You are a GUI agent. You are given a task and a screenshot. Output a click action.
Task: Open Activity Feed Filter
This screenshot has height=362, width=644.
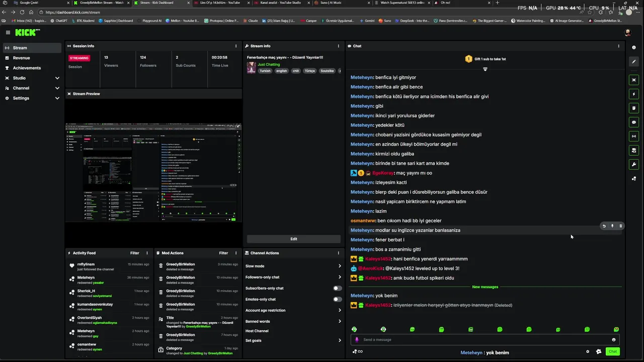click(x=135, y=253)
